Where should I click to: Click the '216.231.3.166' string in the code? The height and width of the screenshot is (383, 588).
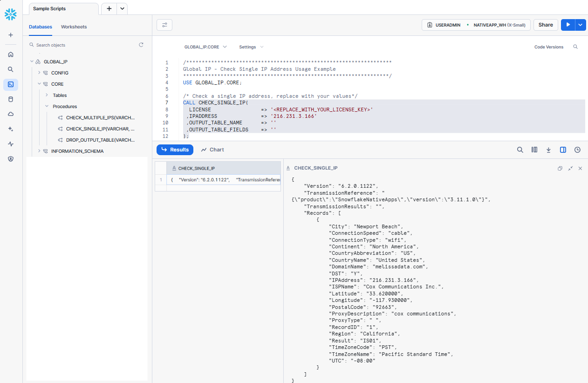click(x=294, y=116)
